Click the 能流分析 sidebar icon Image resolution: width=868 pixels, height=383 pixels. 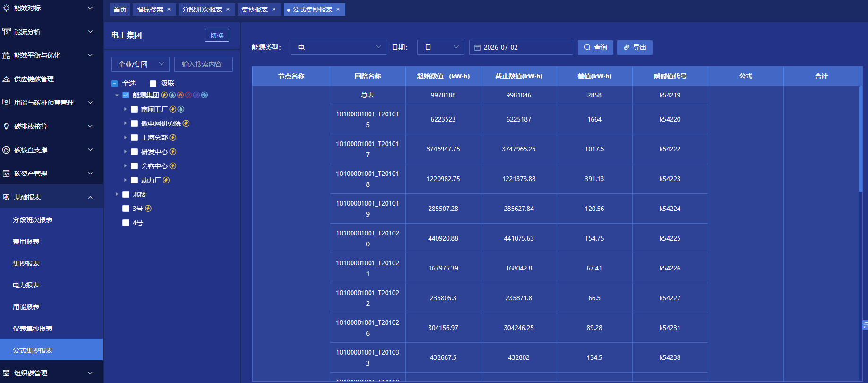(6, 32)
